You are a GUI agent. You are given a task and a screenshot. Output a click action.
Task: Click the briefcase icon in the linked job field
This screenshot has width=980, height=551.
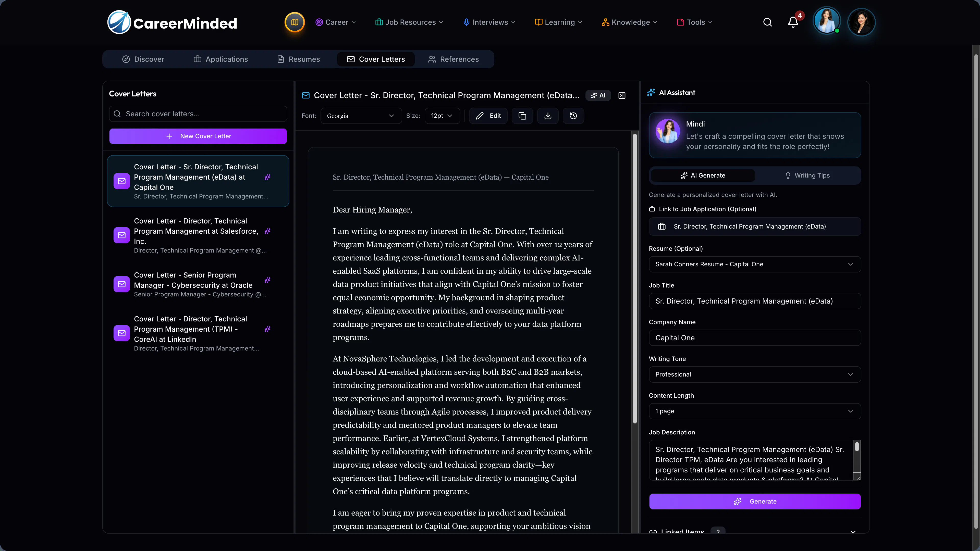tap(661, 227)
